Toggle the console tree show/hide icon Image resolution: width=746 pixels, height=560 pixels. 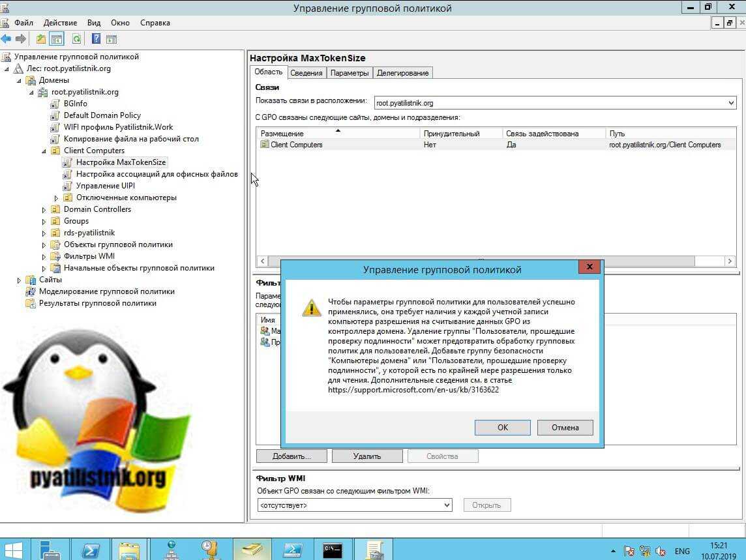pos(57,39)
